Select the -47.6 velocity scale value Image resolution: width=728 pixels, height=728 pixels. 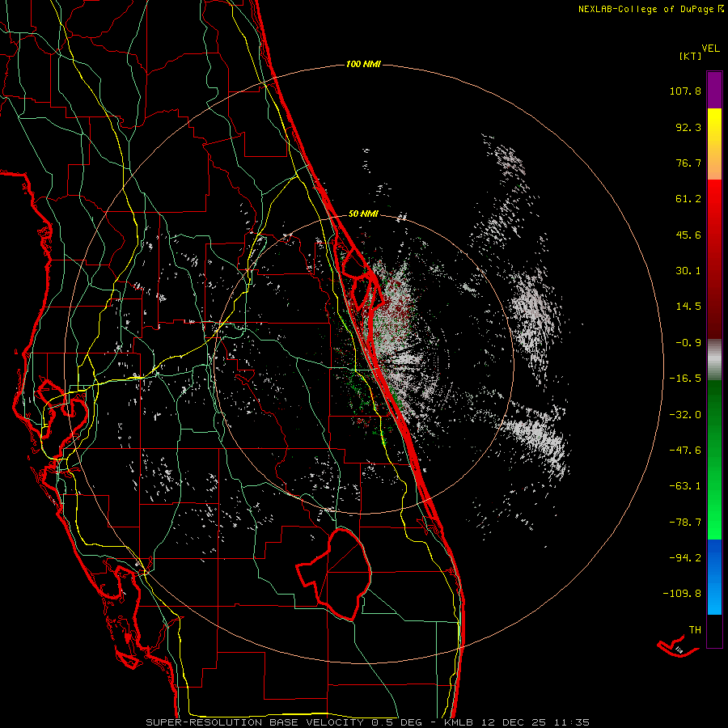click(685, 451)
